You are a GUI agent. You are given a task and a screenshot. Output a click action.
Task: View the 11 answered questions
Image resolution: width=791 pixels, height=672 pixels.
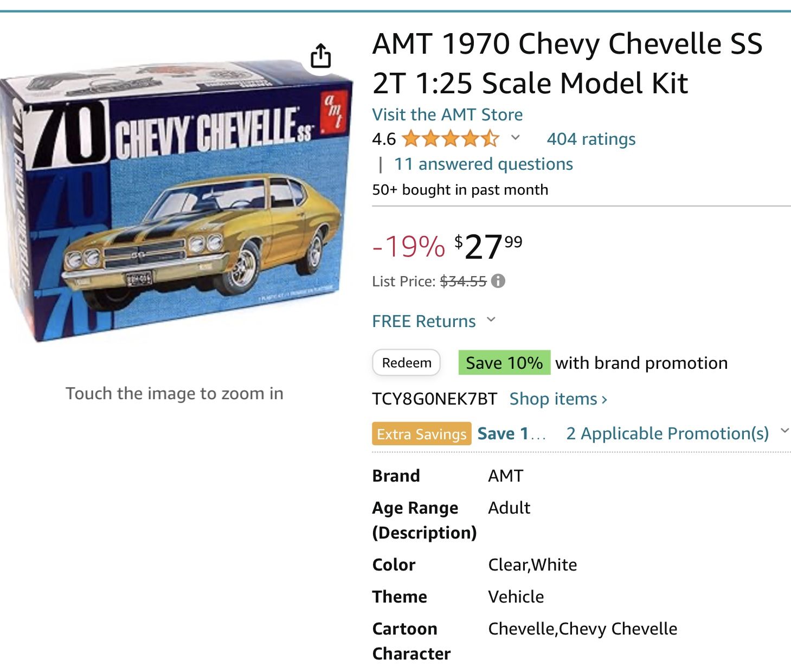[483, 164]
